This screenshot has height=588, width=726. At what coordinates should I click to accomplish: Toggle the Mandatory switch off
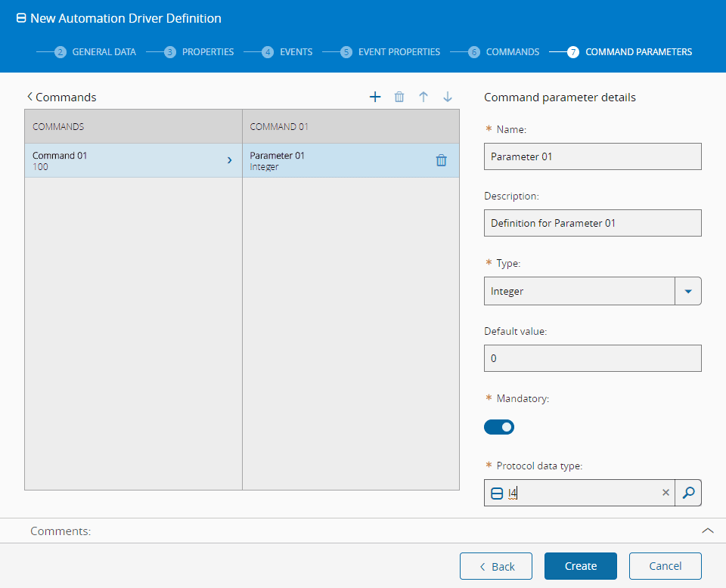(x=499, y=427)
